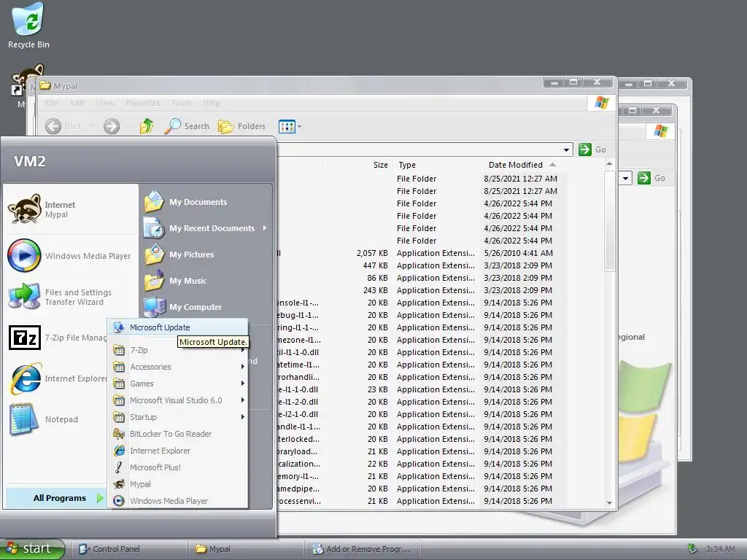Screen dimensions: 747x560
Task: Open the File menu
Action: click(x=52, y=103)
